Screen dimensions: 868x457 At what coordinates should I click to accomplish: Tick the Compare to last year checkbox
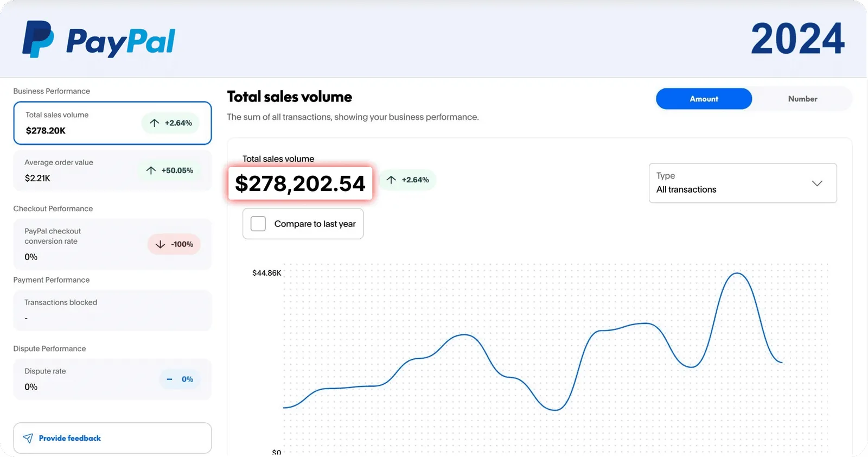(x=258, y=224)
